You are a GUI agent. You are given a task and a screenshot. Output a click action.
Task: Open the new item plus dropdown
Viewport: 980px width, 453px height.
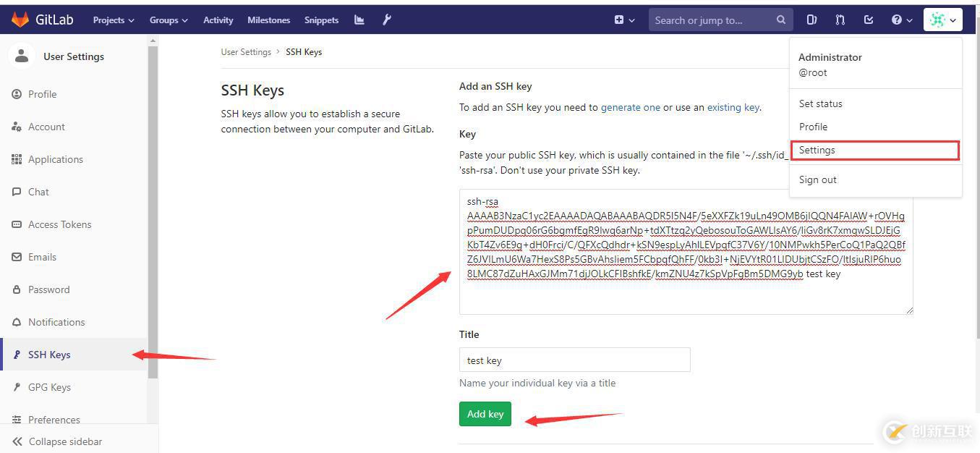625,20
